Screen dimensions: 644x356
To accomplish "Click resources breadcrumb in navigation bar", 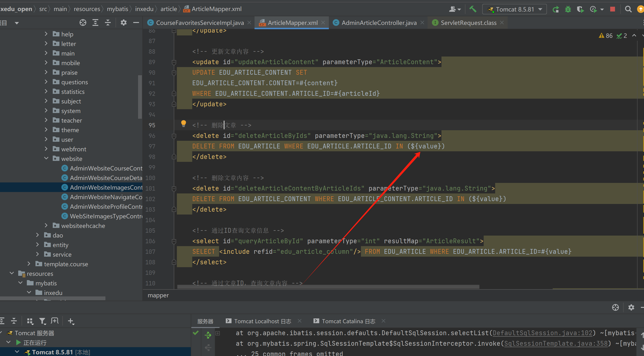I will 87,9.
